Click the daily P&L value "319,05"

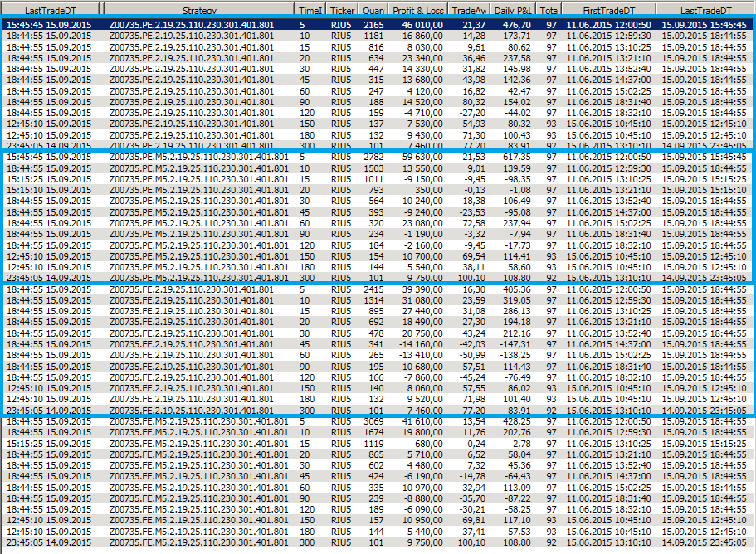click(x=516, y=300)
